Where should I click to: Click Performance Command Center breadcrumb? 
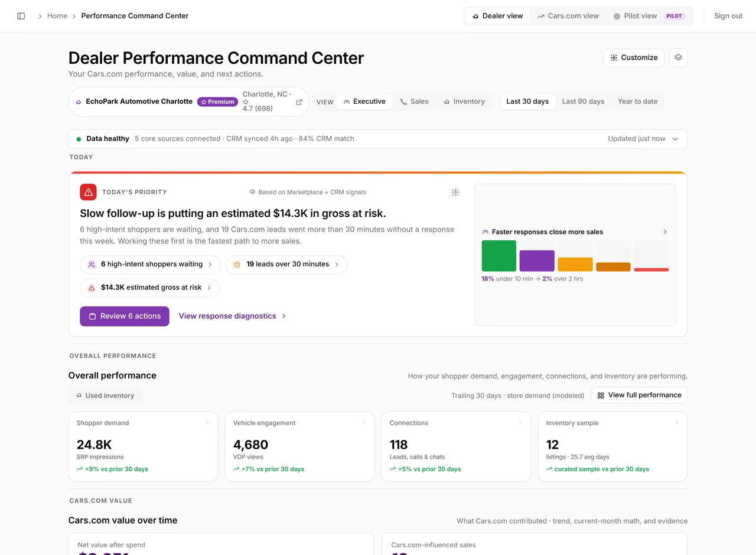tap(135, 16)
